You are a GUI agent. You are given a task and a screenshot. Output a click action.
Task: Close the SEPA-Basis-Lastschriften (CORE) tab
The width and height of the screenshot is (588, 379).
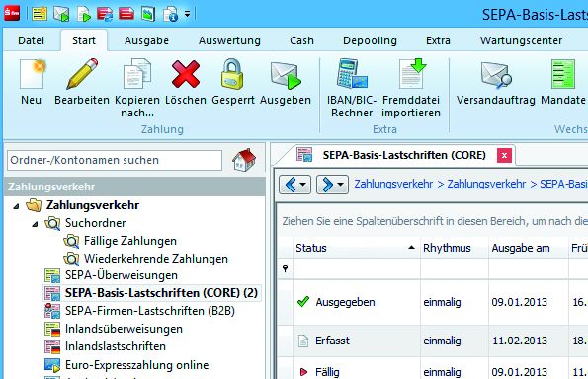[504, 155]
